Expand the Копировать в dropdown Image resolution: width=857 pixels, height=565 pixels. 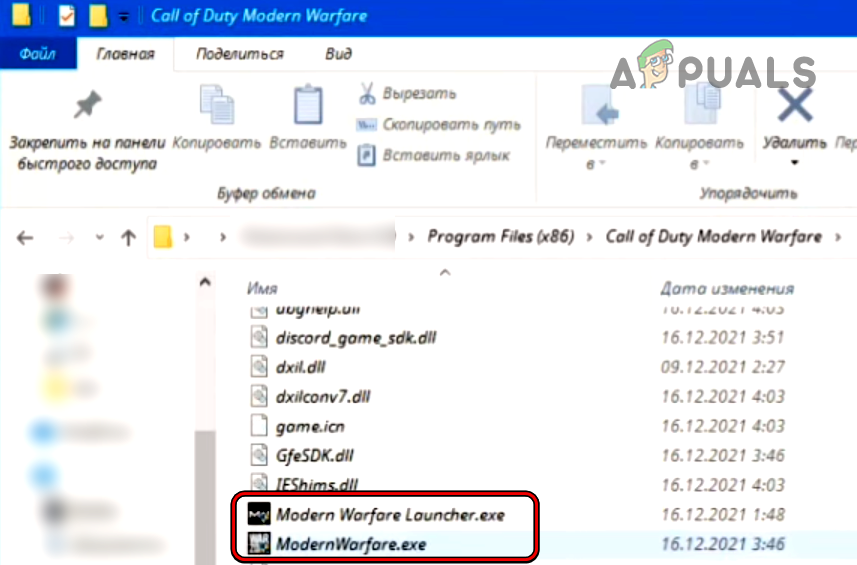pos(706,163)
